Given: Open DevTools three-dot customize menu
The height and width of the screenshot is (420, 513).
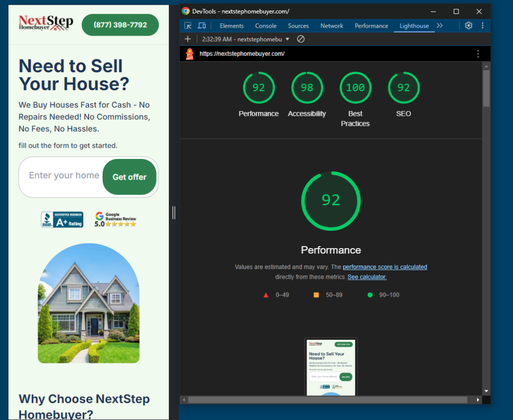Looking at the screenshot, I should coord(482,26).
